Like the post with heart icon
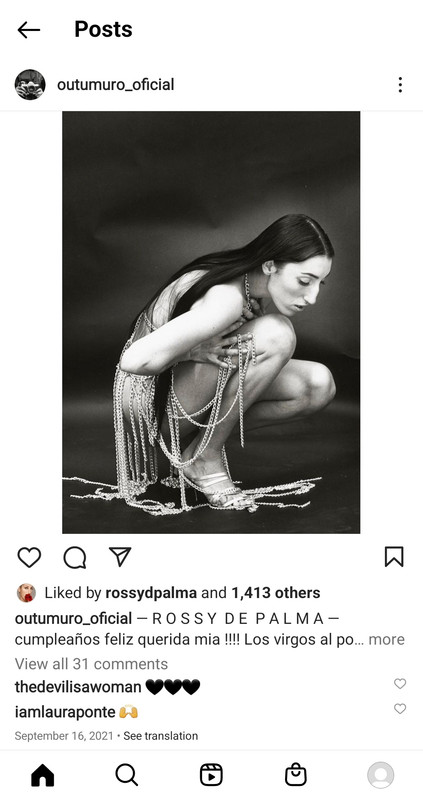Image resolution: width=423 pixels, height=800 pixels. (x=29, y=557)
